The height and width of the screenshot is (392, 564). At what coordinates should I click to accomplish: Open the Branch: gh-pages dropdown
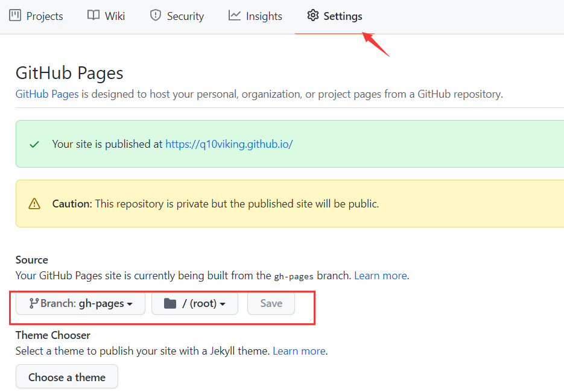pyautogui.click(x=81, y=303)
